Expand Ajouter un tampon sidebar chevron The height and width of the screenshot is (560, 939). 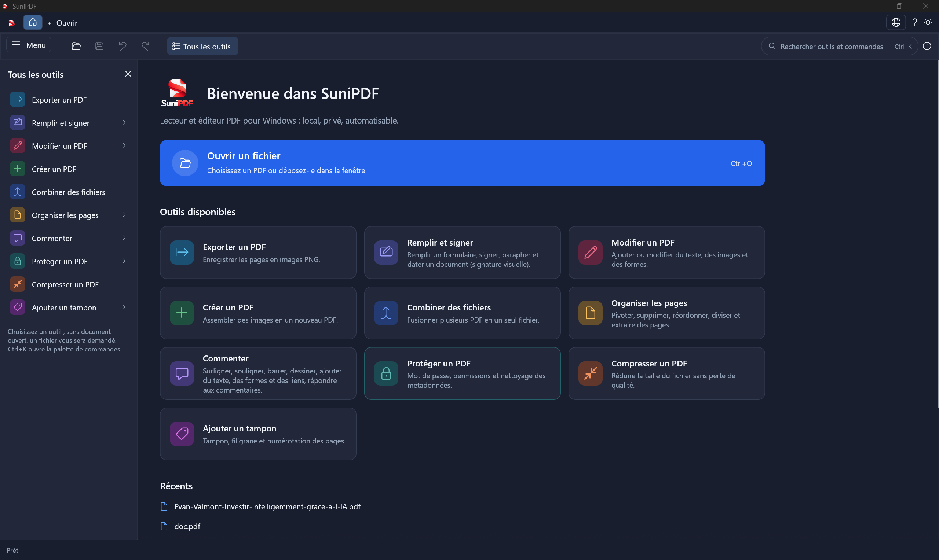click(124, 307)
